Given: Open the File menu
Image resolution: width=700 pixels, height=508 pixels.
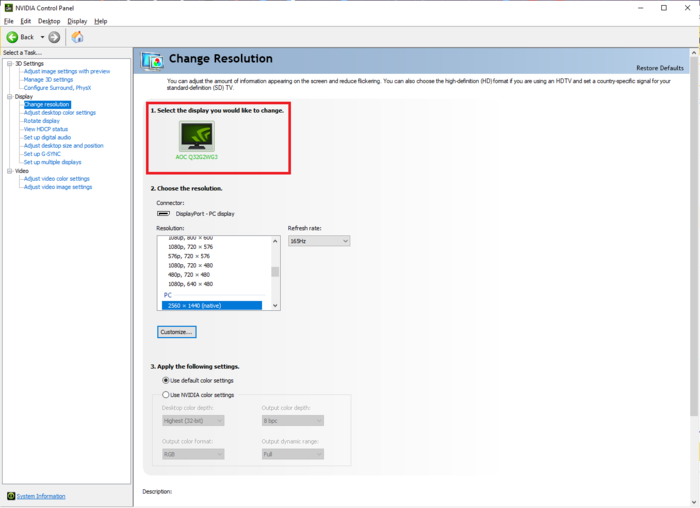Looking at the screenshot, I should [x=8, y=21].
